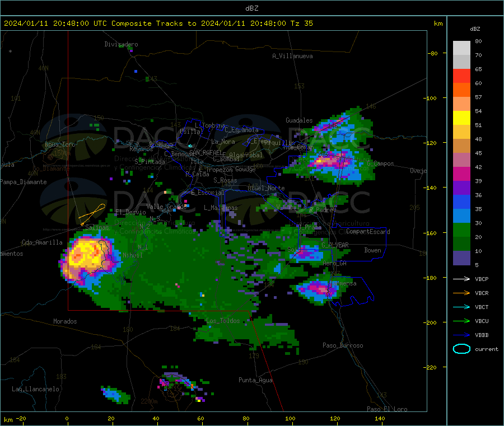Viewport: 504px width, 426px height.
Task: Click the 'CompantEscard' map label
Action: tap(368, 232)
